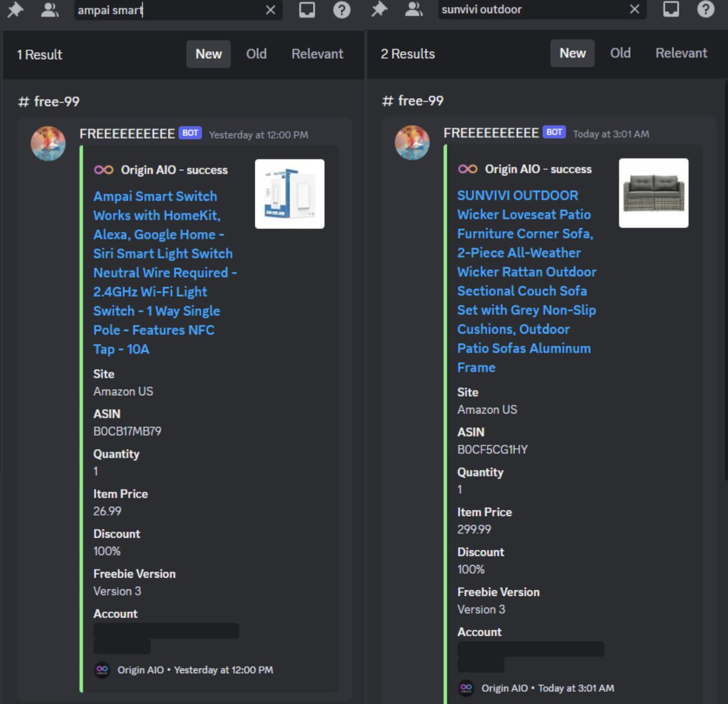This screenshot has width=728, height=704.
Task: Open help icon in left panel
Action: (342, 10)
